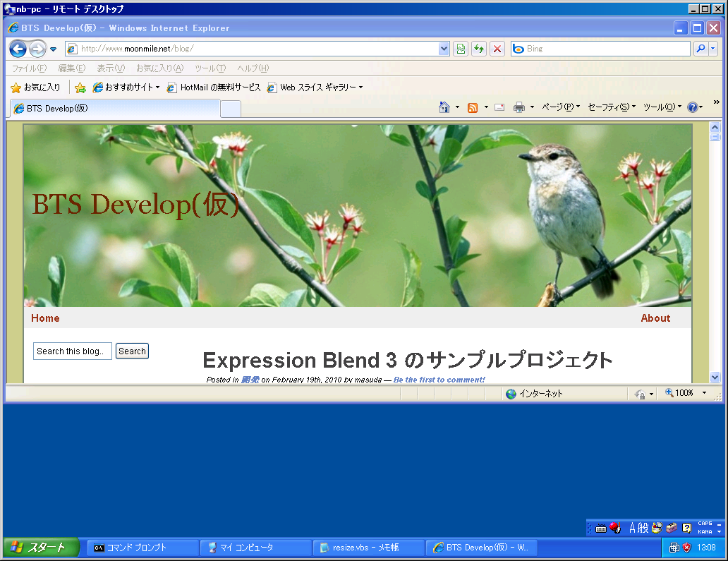
Task: Follow the About link in navigation bar
Action: 655,318
